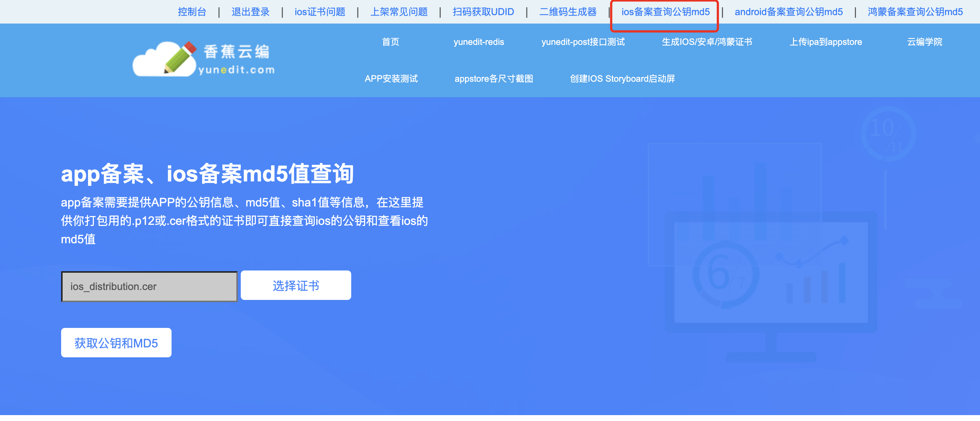Viewport: 980px width, 421px height.
Task: Open the 控制台 link
Action: click(x=192, y=12)
